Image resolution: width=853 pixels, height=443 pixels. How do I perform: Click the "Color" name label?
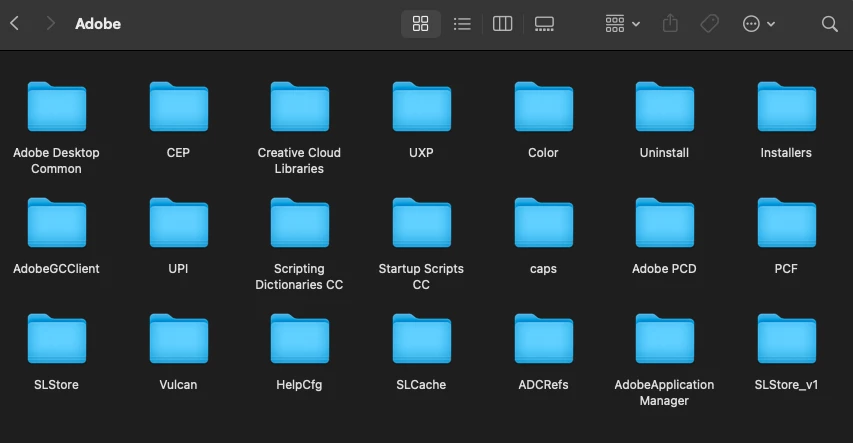point(543,153)
